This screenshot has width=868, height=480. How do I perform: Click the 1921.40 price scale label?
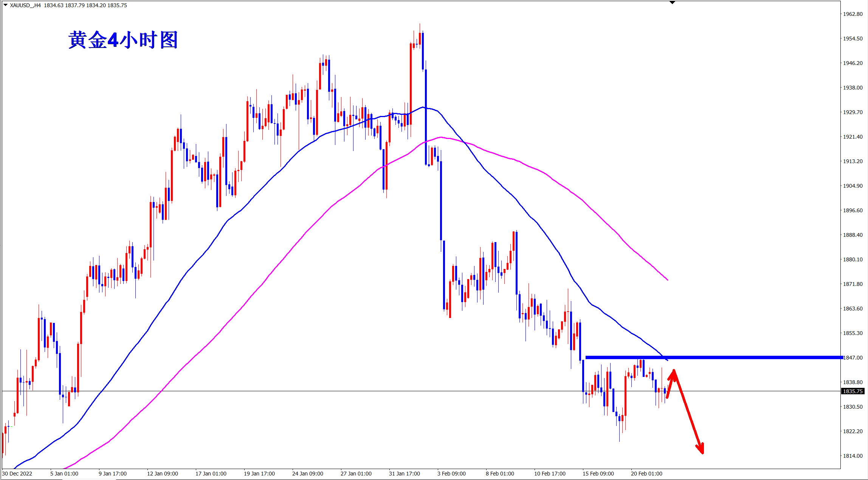pyautogui.click(x=853, y=137)
